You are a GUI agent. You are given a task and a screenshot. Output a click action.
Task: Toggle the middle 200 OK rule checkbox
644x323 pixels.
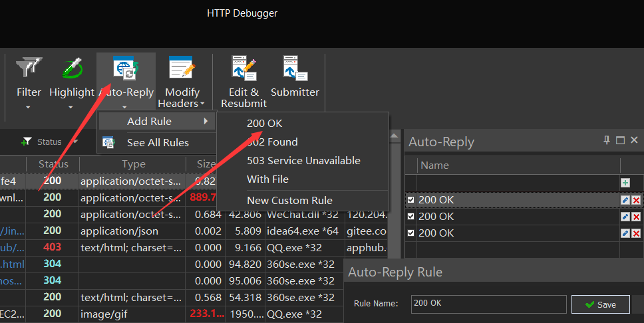click(410, 216)
